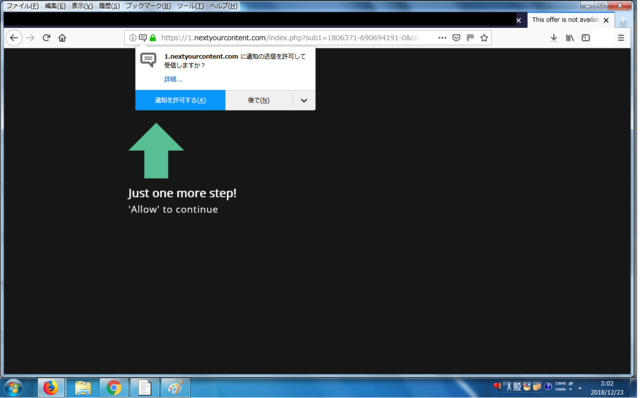Open the 編集(E) menu
This screenshot has height=398, width=640.
point(55,6)
